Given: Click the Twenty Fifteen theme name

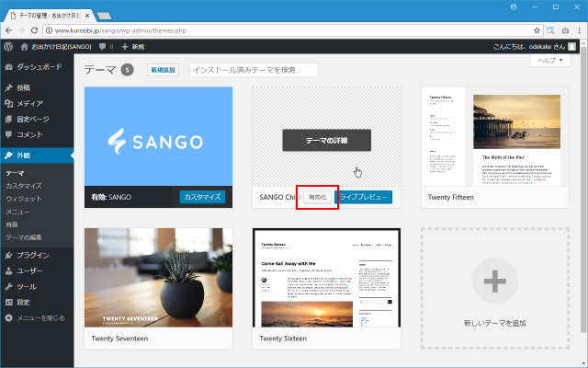Looking at the screenshot, I should pos(451,197).
